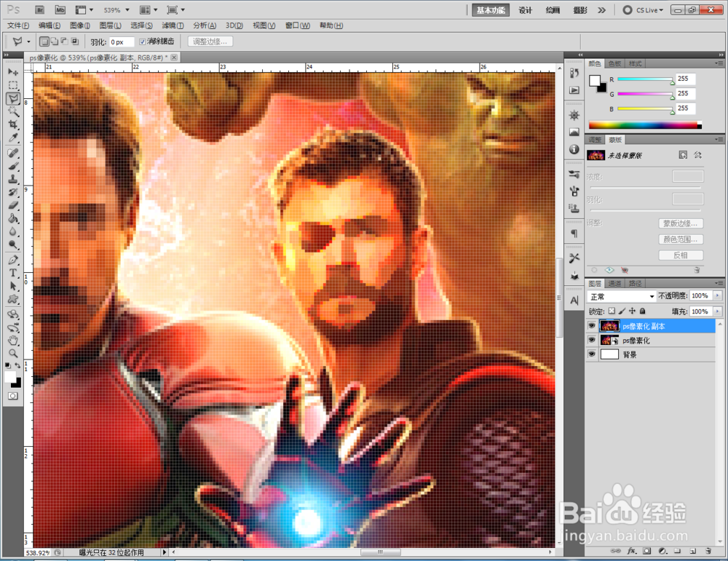Select the Blur tool
The height and width of the screenshot is (561, 728).
[x=13, y=231]
